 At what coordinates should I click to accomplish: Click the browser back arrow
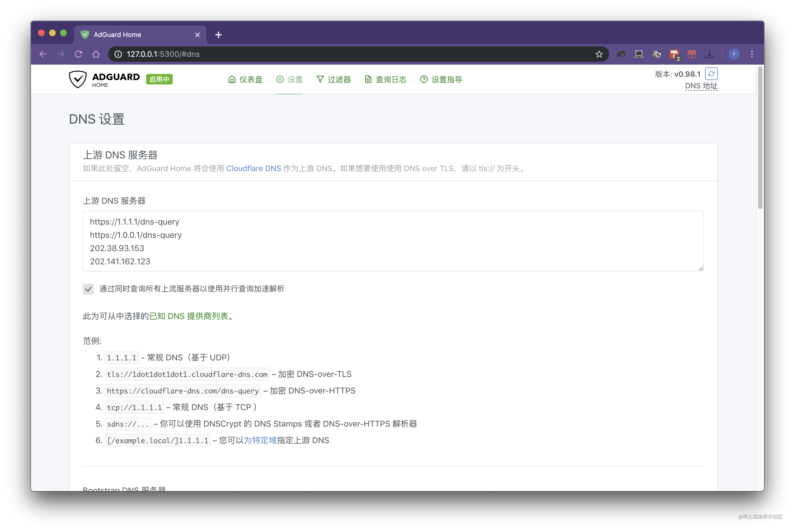click(43, 54)
